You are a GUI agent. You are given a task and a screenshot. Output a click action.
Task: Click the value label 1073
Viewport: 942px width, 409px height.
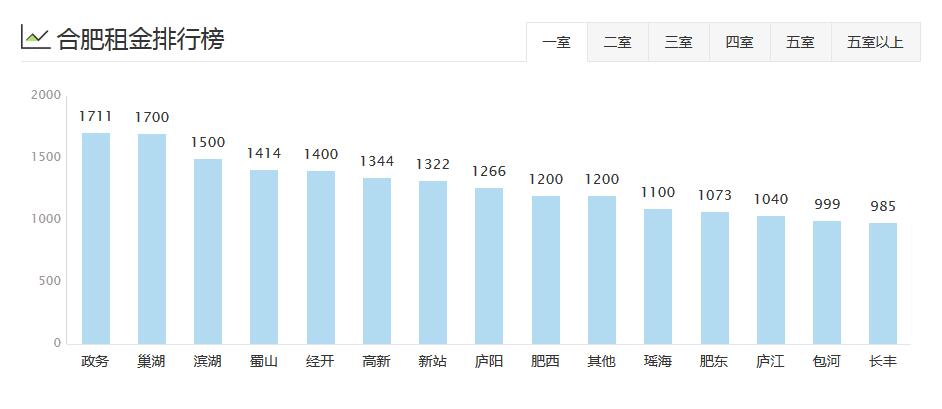point(715,195)
